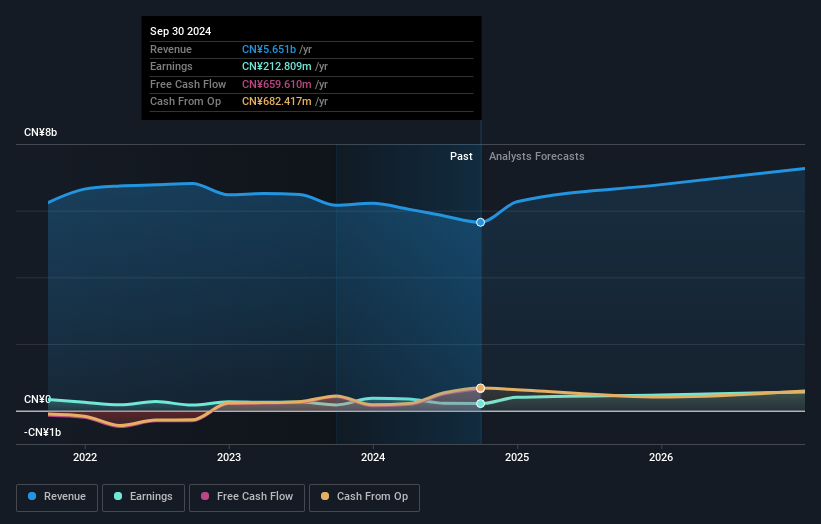Click the orange Cash From Op legend dot
Viewport: 821px width, 524px height.
[325, 496]
